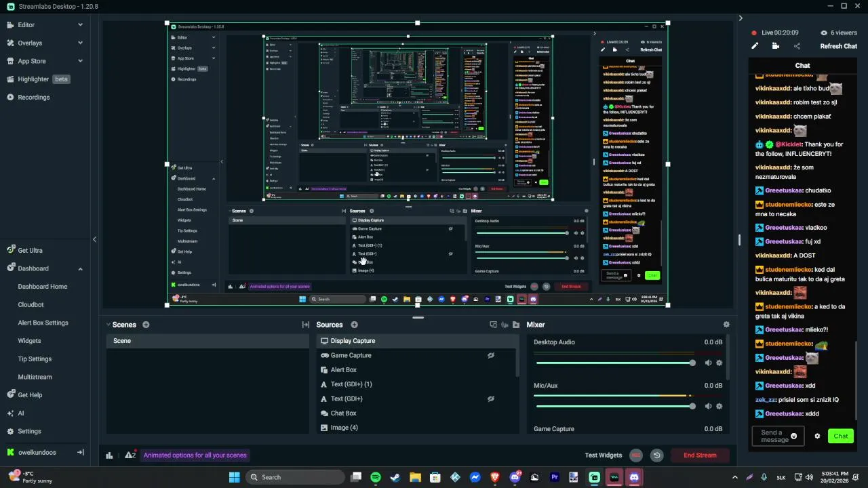Open Mixer advanced audio settings gear

tap(726, 325)
